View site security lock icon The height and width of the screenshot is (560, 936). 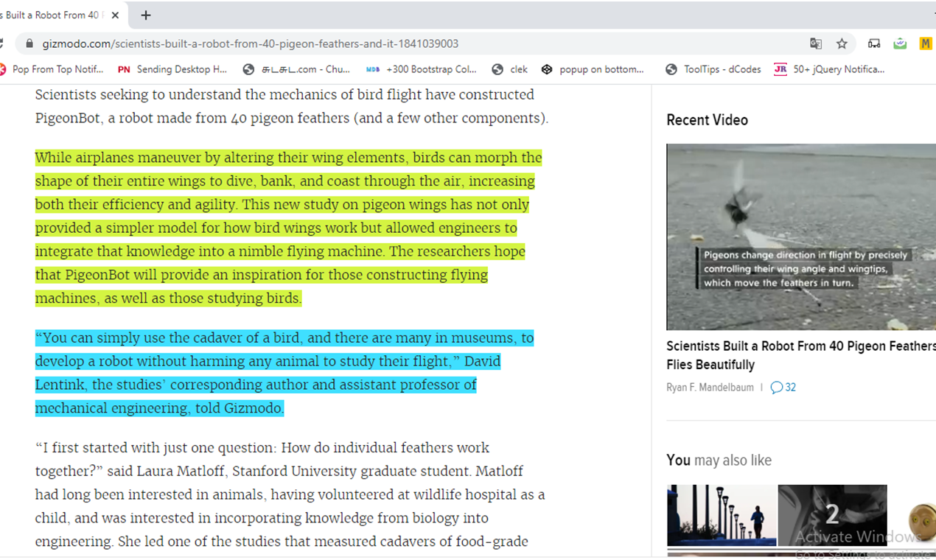pyautogui.click(x=29, y=43)
